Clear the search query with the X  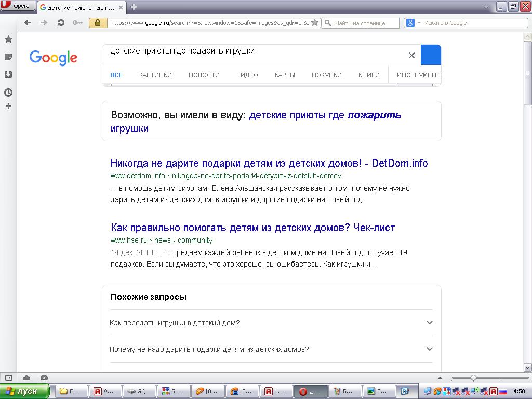(411, 55)
